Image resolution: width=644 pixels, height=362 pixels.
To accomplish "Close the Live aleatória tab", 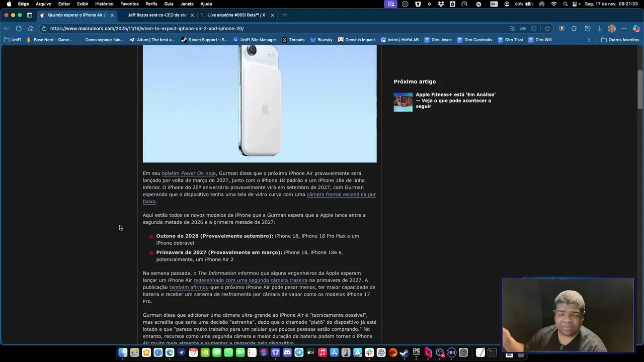I will [x=273, y=15].
